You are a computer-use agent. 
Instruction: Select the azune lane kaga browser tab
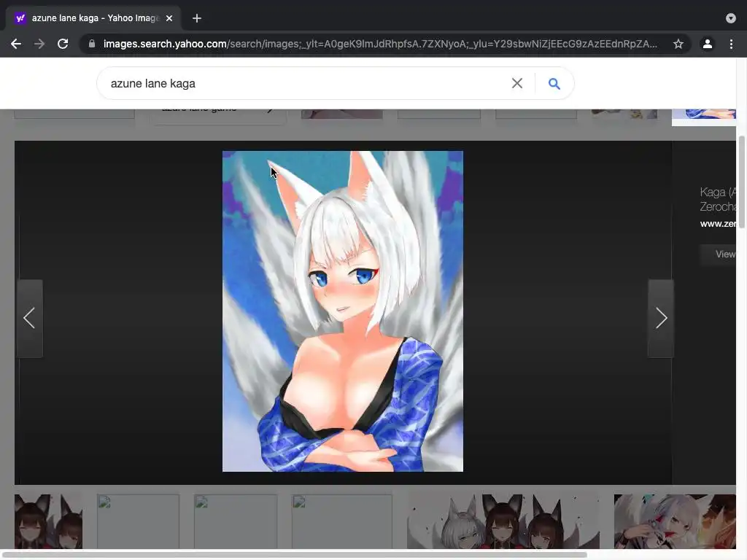93,18
